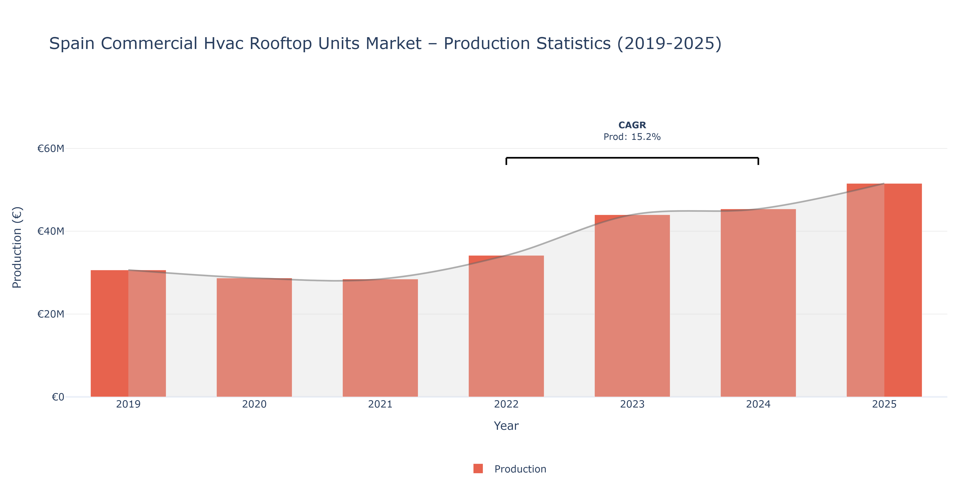Toggle the Production legend label
This screenshot has width=980, height=490.
point(520,469)
